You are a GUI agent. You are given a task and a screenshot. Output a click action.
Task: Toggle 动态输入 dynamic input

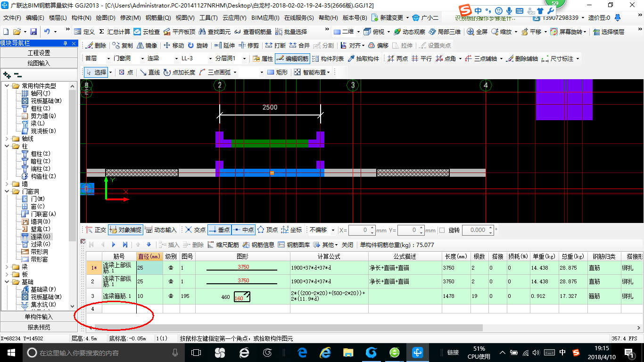pyautogui.click(x=161, y=230)
